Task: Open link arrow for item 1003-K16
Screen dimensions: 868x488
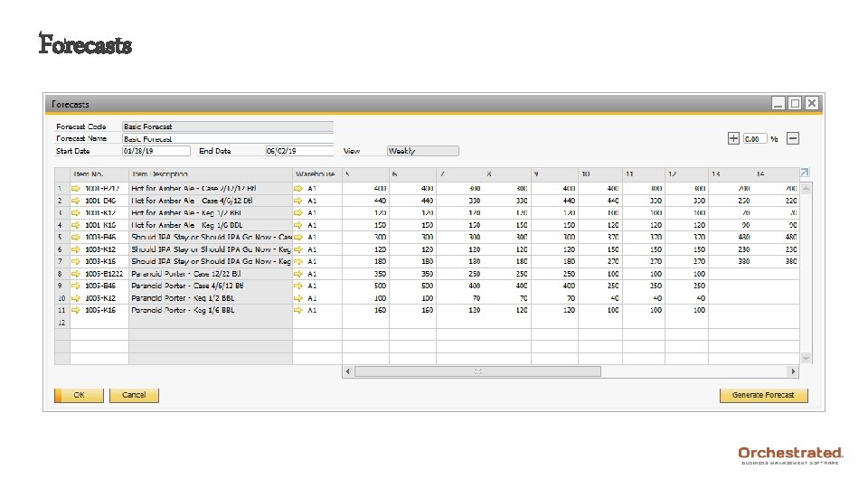Action: point(76,262)
